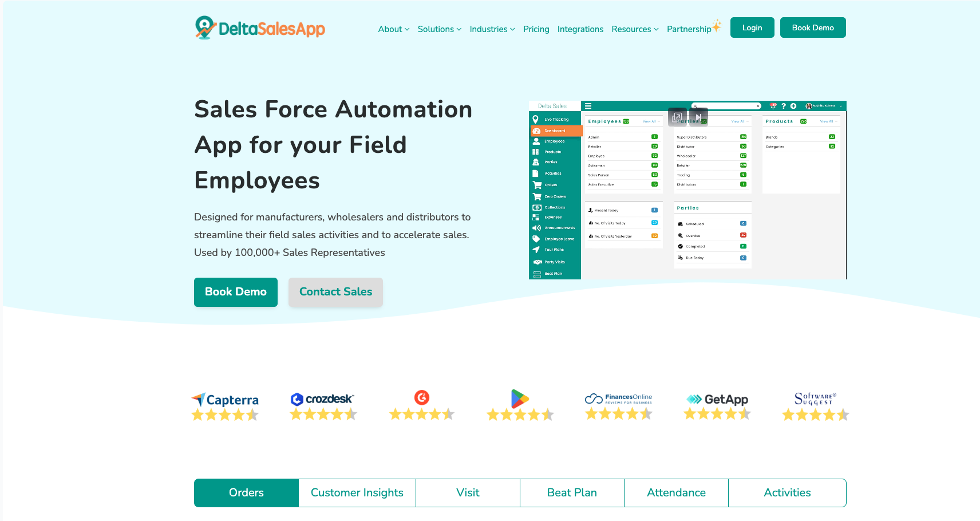Image resolution: width=980 pixels, height=521 pixels.
Task: Click Activities document icon in preview sidebar
Action: tap(536, 173)
